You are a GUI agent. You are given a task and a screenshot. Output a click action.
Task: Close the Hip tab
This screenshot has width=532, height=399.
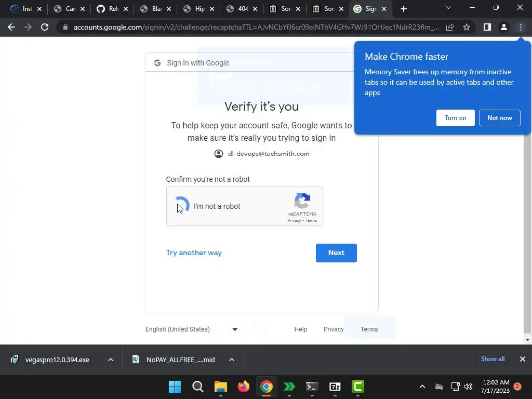(x=212, y=9)
